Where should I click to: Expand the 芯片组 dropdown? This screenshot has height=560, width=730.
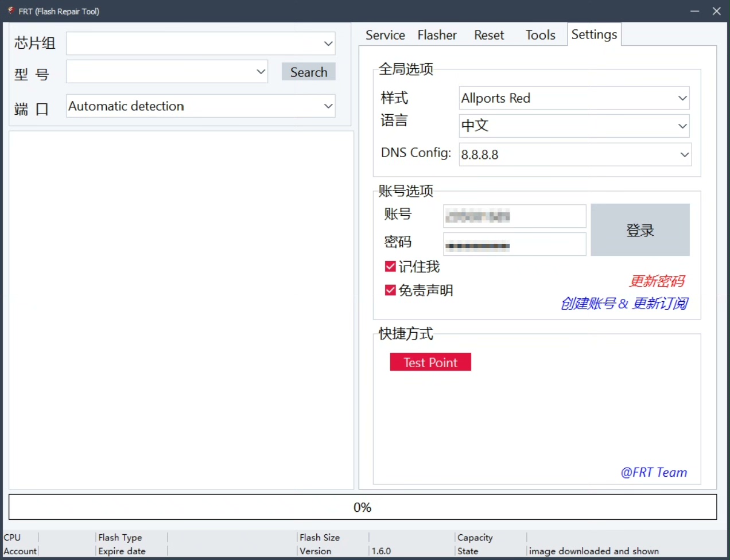click(x=328, y=44)
